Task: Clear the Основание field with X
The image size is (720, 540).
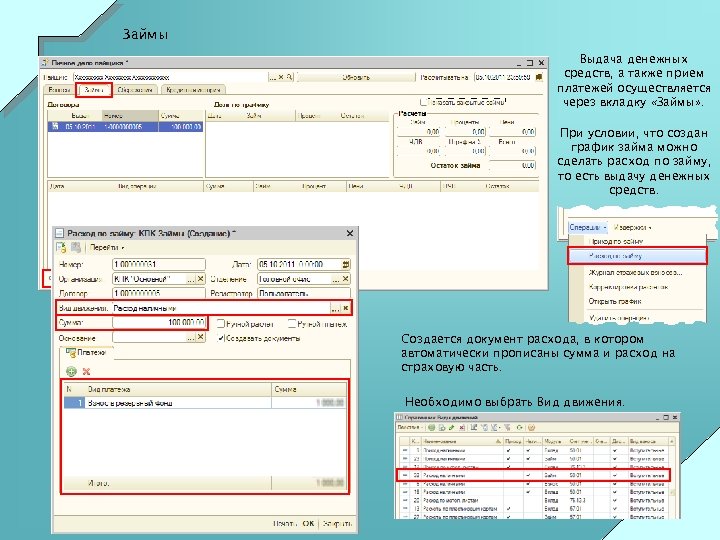Action: tap(201, 338)
